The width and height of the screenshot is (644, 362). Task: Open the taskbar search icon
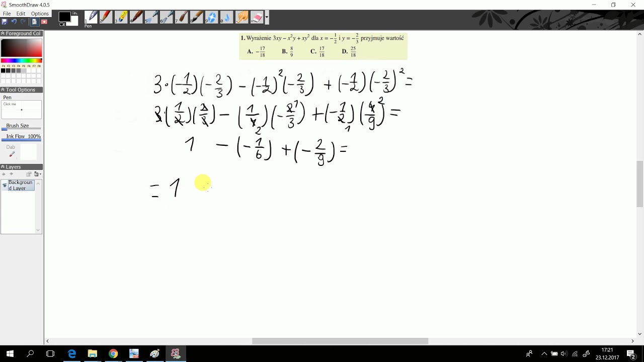pyautogui.click(x=30, y=353)
